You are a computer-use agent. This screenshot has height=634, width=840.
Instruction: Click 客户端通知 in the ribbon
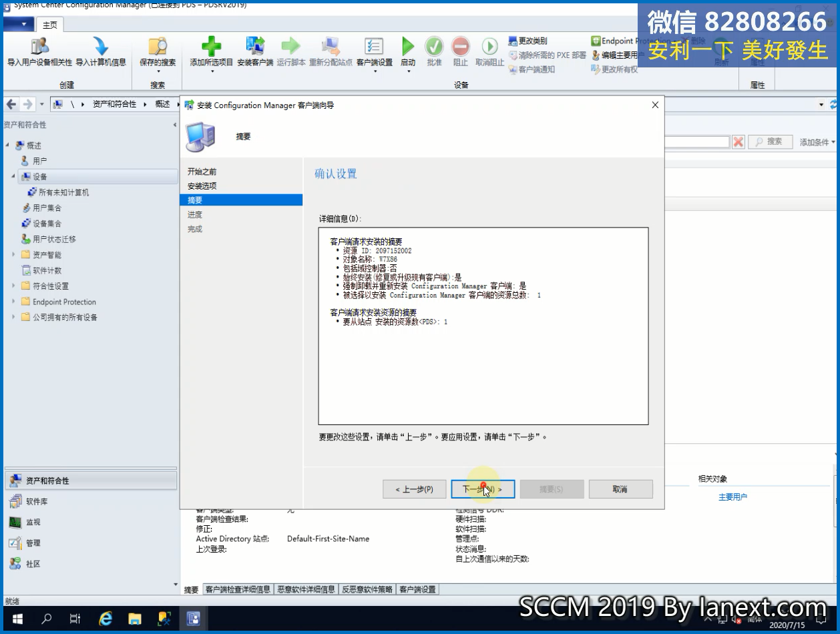(532, 69)
